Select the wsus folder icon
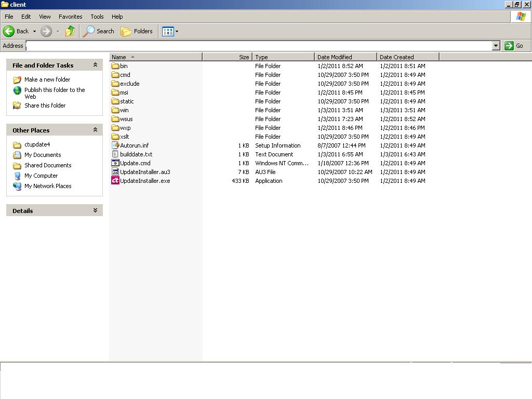Screen dimensions: 532x399 [115, 119]
